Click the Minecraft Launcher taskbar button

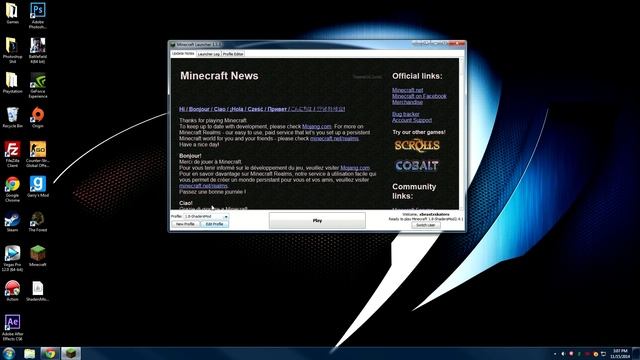pyautogui.click(x=71, y=353)
